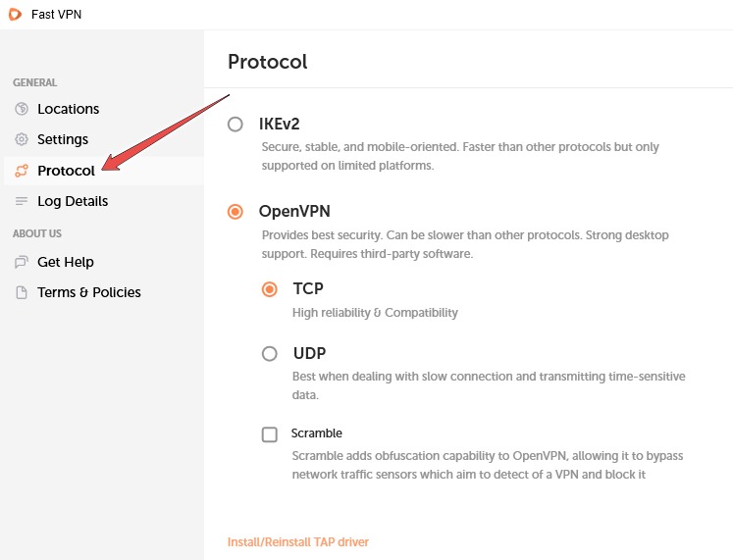Open the Get Help section
The image size is (733, 560).
pos(66,262)
